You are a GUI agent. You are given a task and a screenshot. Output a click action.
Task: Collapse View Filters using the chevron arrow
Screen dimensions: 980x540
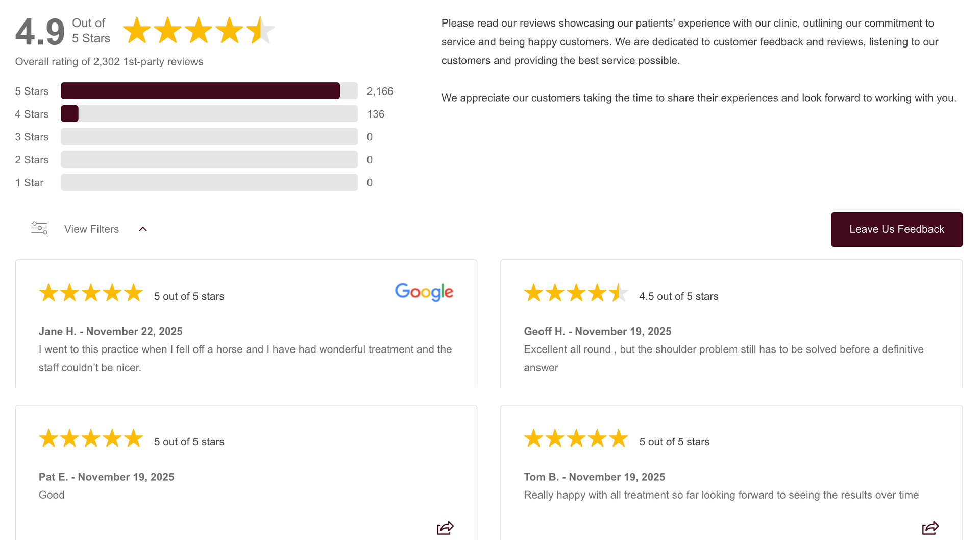click(x=143, y=229)
